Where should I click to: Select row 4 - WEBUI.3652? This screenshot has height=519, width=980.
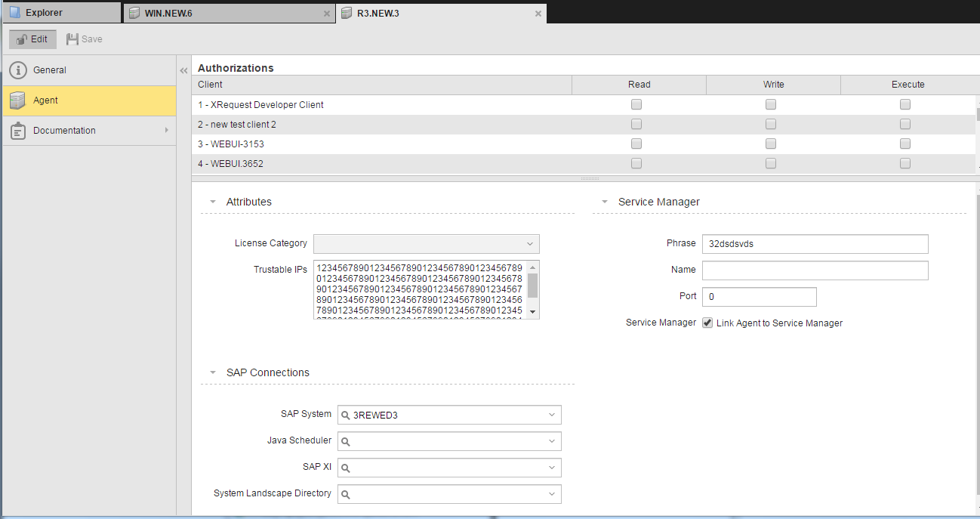point(583,163)
